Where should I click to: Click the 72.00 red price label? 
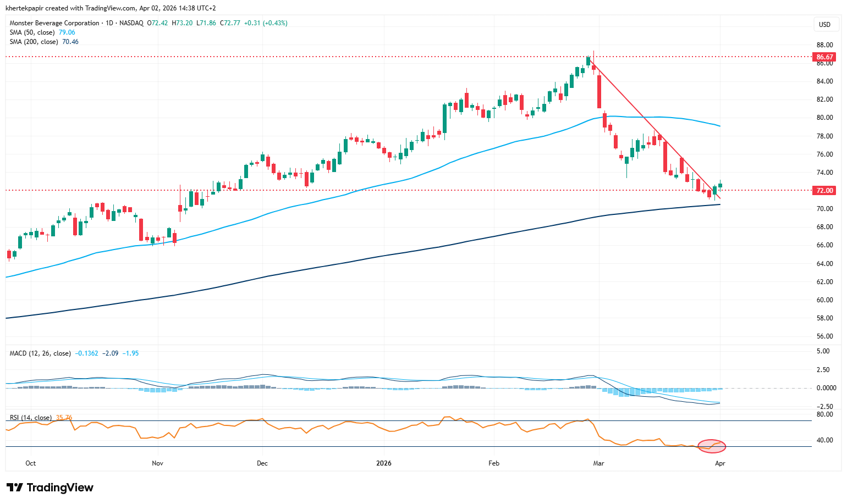(x=824, y=191)
